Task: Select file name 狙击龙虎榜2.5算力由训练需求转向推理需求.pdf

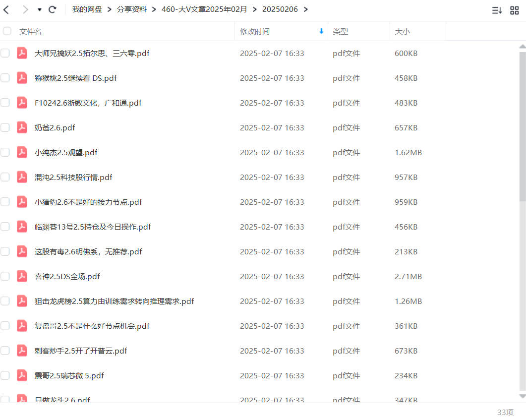Action: coord(114,301)
